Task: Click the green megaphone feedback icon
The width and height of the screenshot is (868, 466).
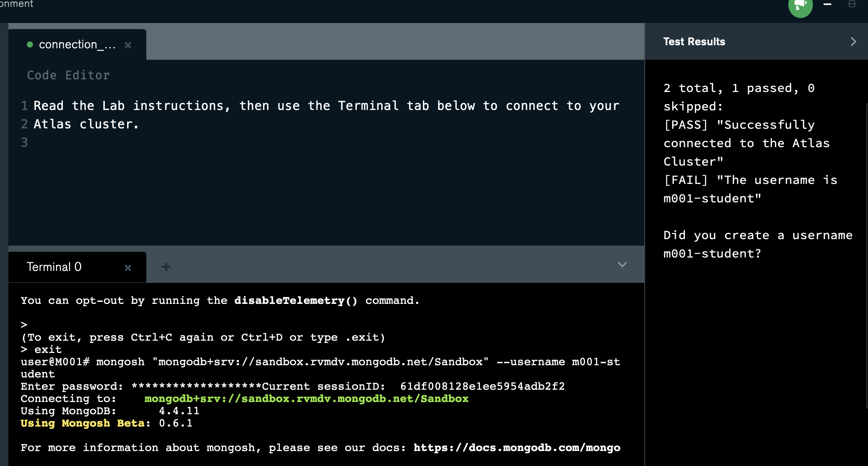Action: 800,6
